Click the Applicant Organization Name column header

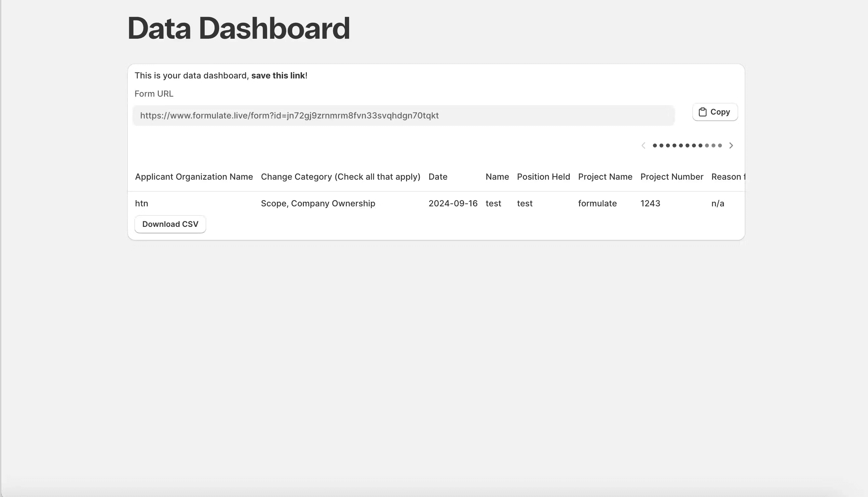(194, 177)
